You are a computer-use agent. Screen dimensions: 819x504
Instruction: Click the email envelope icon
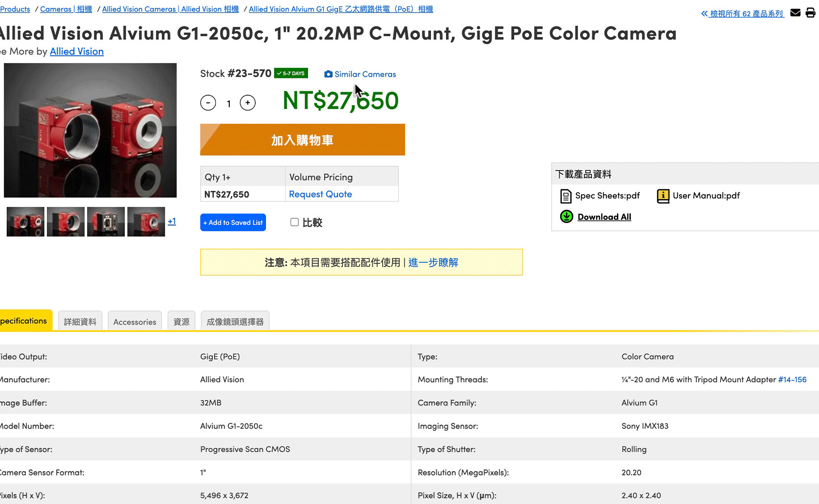coord(795,13)
